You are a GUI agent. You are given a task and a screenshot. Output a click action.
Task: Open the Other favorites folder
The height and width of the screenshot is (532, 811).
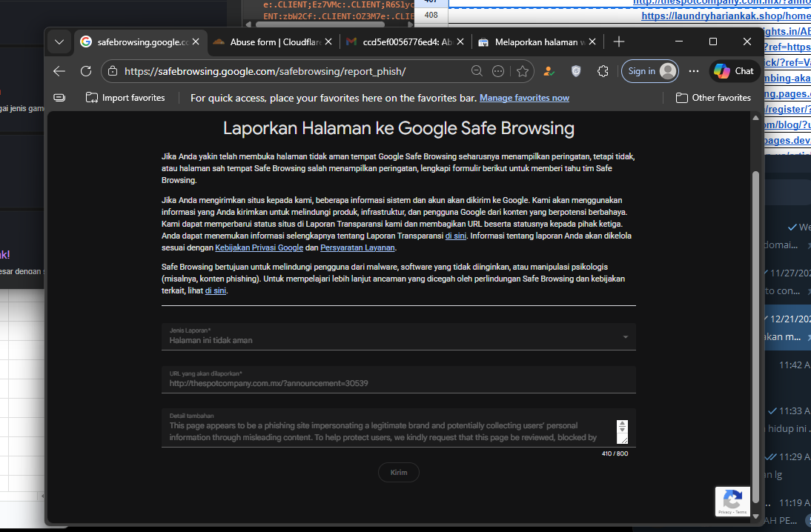point(713,98)
